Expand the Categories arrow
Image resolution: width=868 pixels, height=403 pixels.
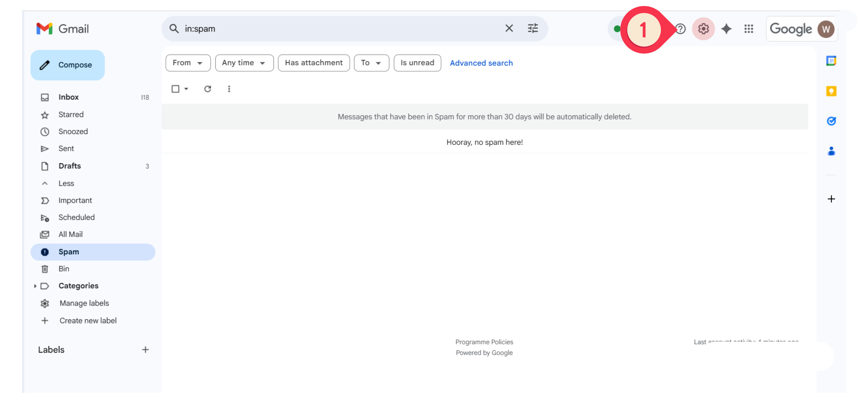click(35, 286)
